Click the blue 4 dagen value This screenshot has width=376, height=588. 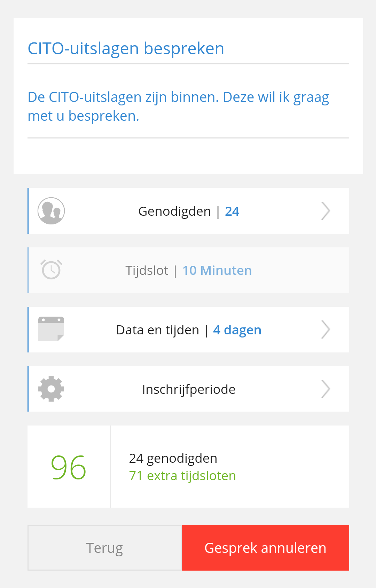(237, 330)
